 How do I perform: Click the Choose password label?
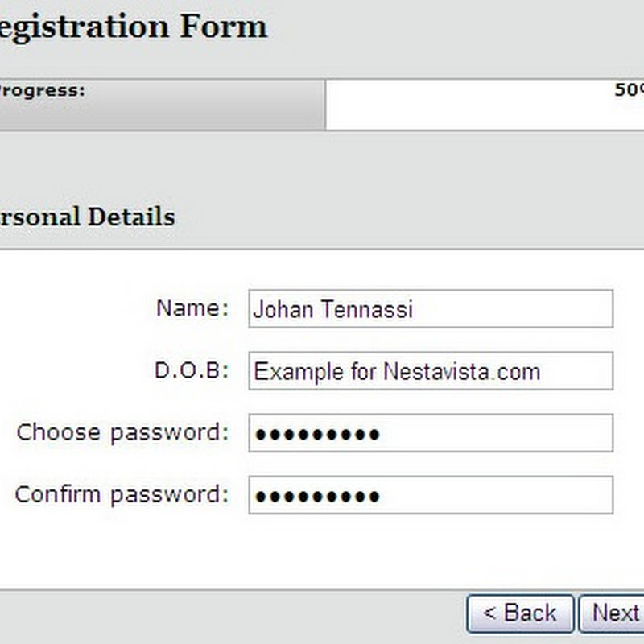(122, 433)
